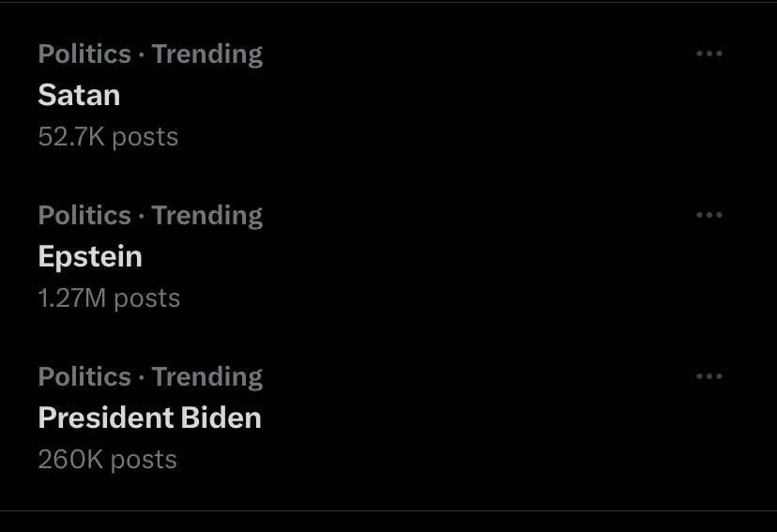Tap the dot separator in President Biden's category label
The height and width of the screenshot is (532, 777).
point(141,378)
